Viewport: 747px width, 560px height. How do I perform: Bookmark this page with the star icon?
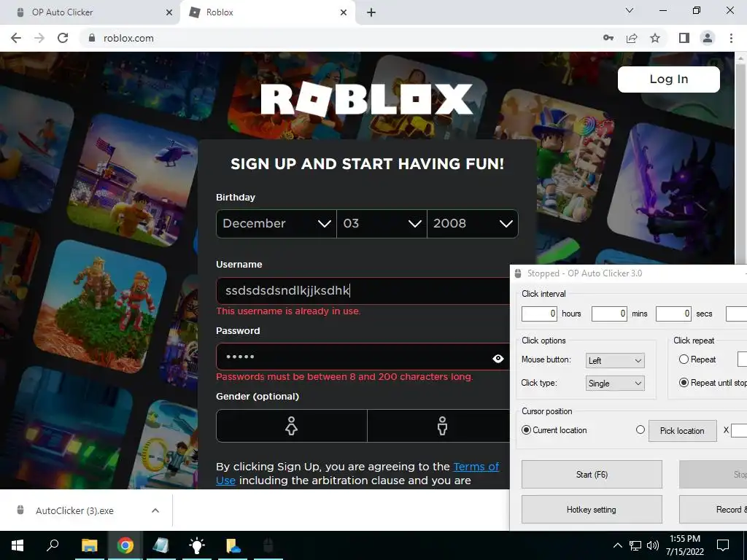655,38
